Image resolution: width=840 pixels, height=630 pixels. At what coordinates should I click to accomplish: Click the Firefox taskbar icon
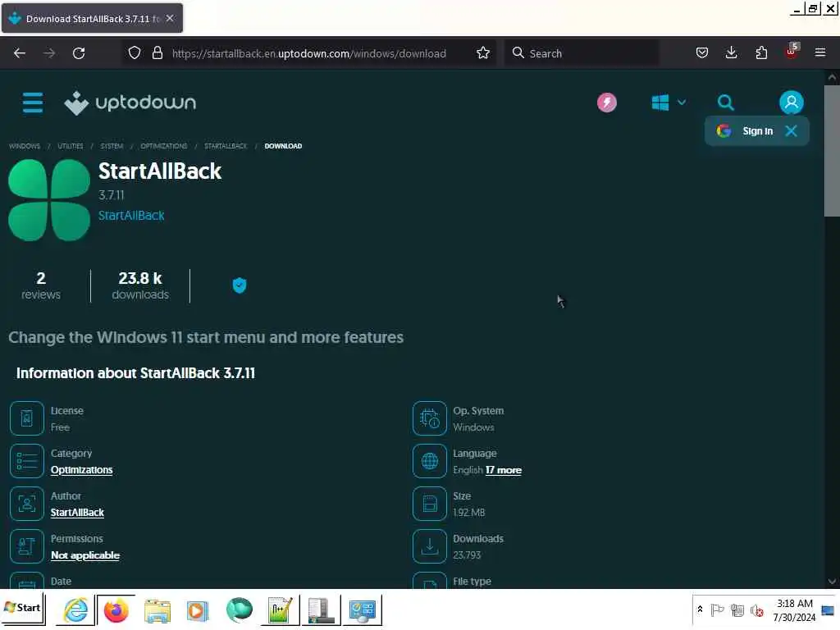pos(116,610)
